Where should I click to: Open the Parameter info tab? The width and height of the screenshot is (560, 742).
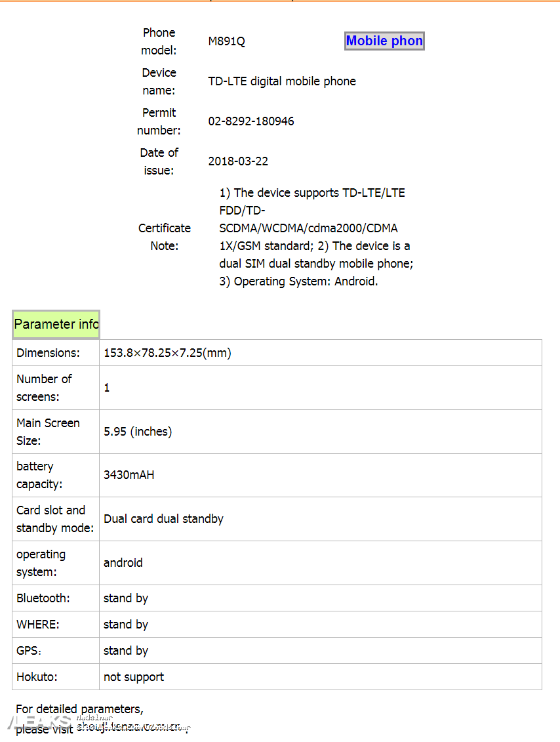[x=56, y=324]
